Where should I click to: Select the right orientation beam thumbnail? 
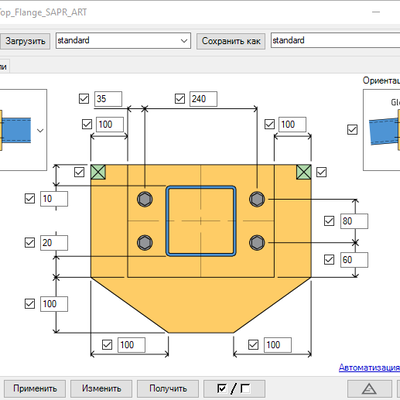[x=384, y=130]
